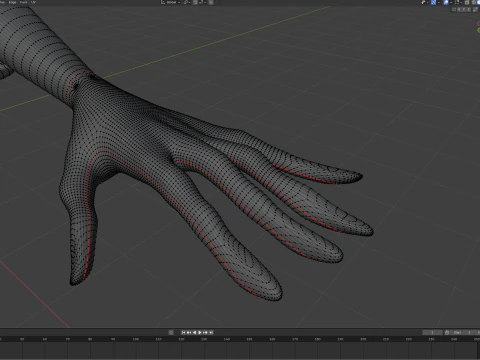Open the snapping options dropdown
Image resolution: width=480 pixels, height=360 pixels.
tap(202, 2)
